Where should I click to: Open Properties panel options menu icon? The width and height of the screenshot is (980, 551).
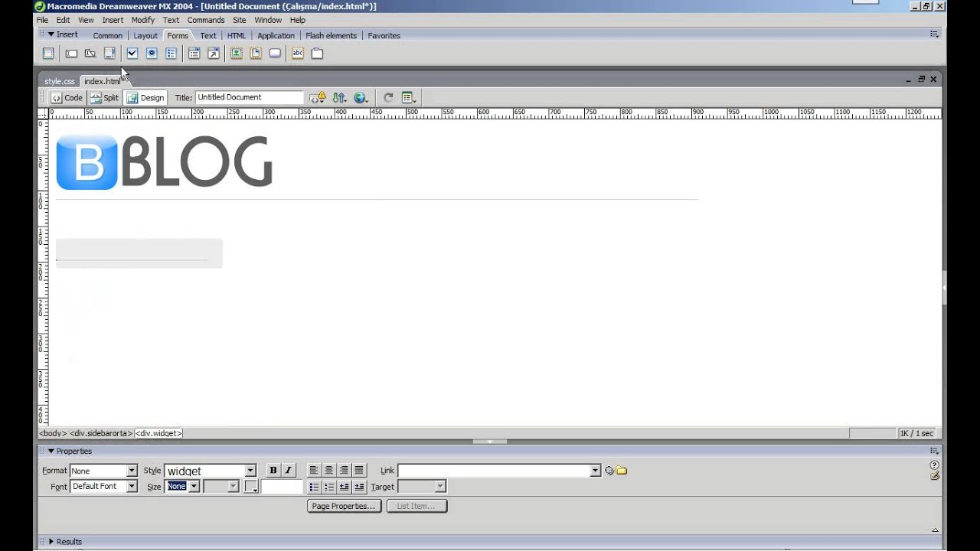934,451
